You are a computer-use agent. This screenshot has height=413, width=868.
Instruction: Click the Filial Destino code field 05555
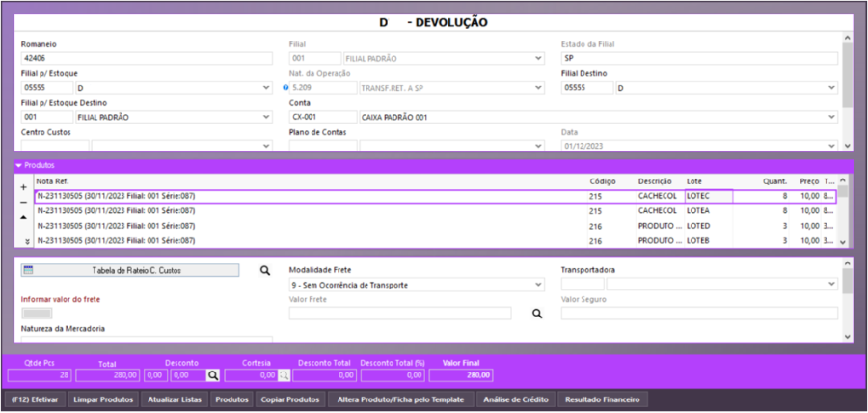pos(586,88)
